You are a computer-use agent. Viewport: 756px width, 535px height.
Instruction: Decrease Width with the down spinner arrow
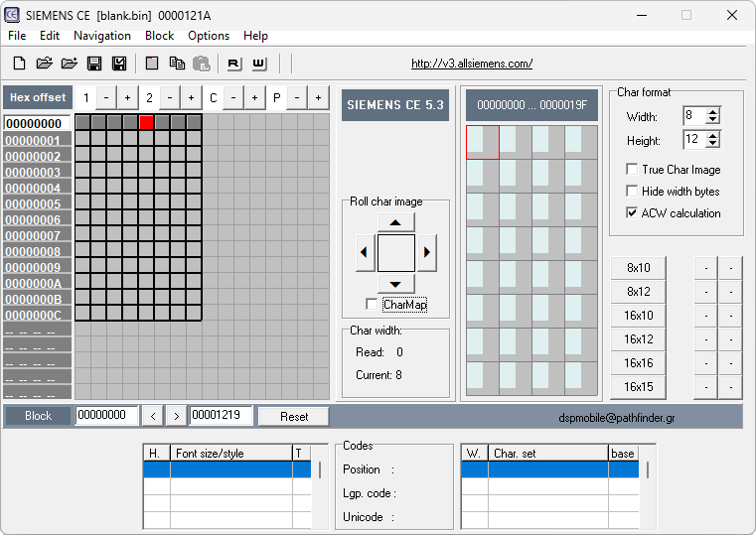tap(712, 120)
